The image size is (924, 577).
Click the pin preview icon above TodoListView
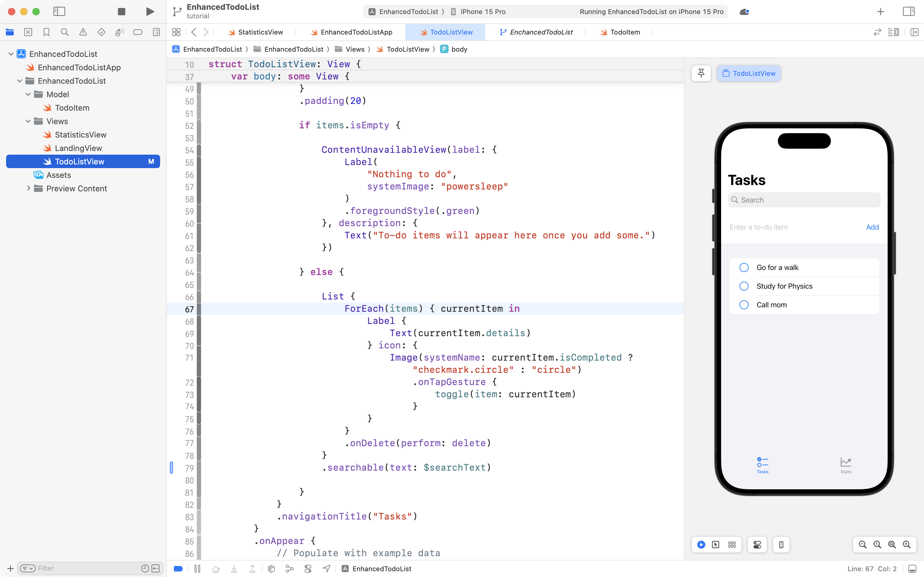[x=701, y=73]
